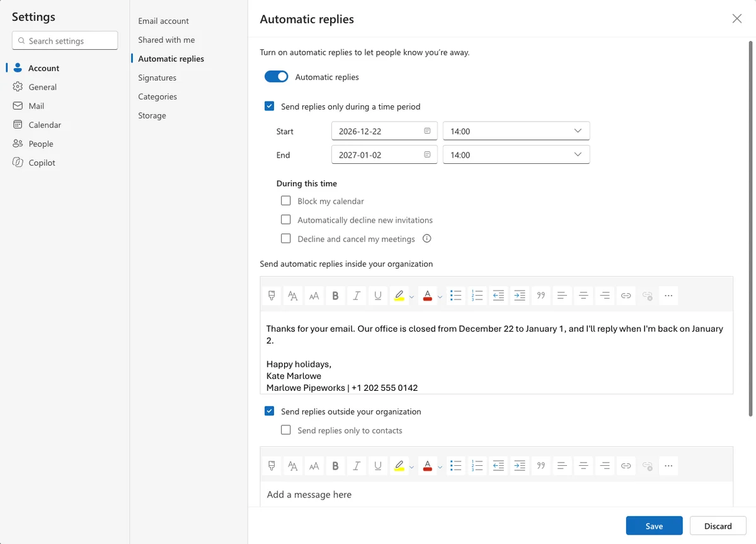Click Format painter in inside-organization editor
The width and height of the screenshot is (756, 544).
(x=272, y=295)
